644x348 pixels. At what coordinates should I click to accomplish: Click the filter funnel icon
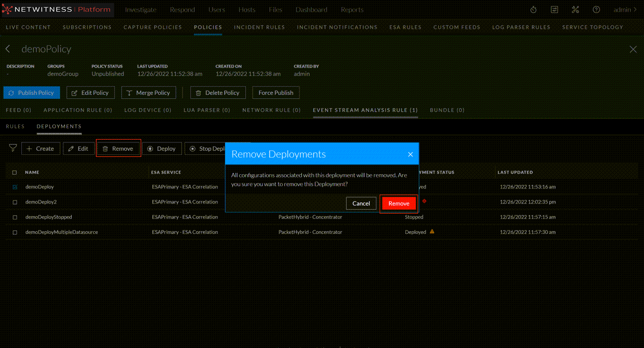[13, 148]
